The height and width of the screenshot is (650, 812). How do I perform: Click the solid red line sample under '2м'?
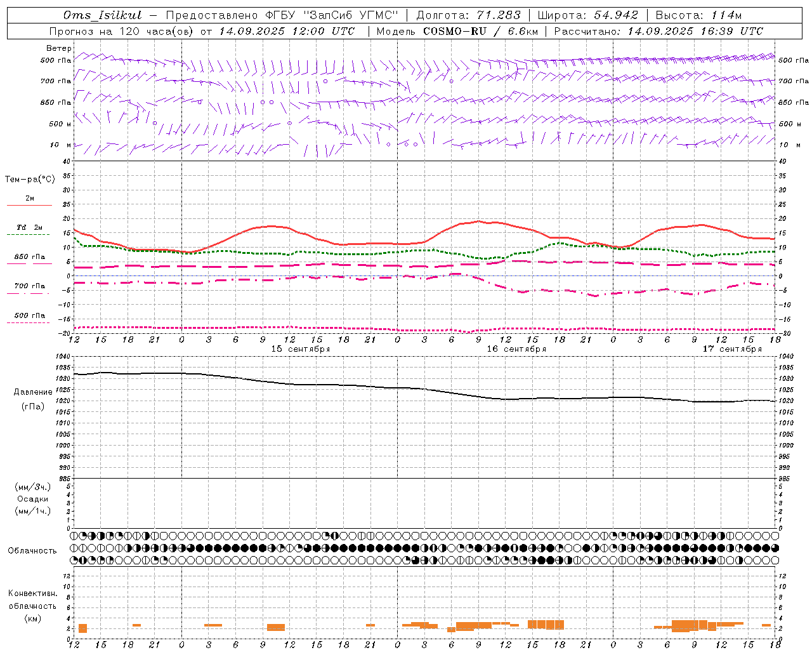click(x=29, y=206)
